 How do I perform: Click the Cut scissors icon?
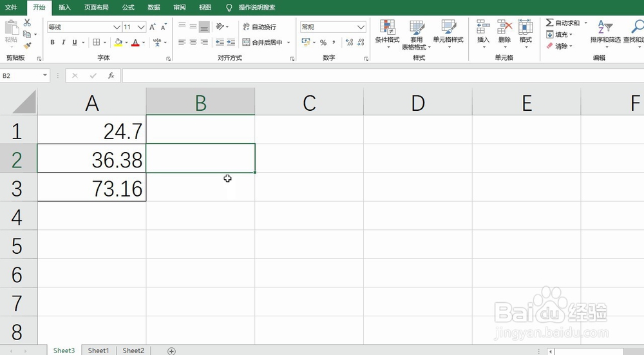pos(27,23)
